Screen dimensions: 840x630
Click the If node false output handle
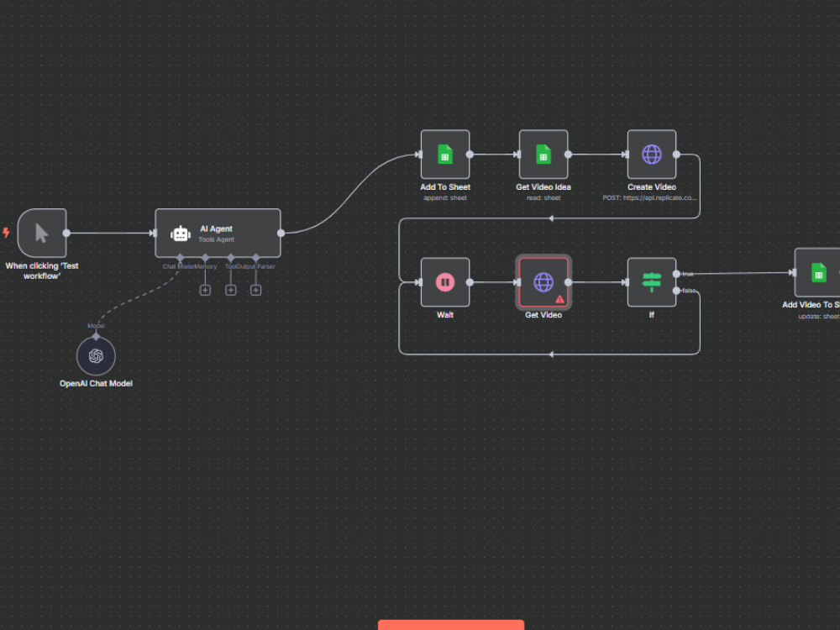click(676, 291)
